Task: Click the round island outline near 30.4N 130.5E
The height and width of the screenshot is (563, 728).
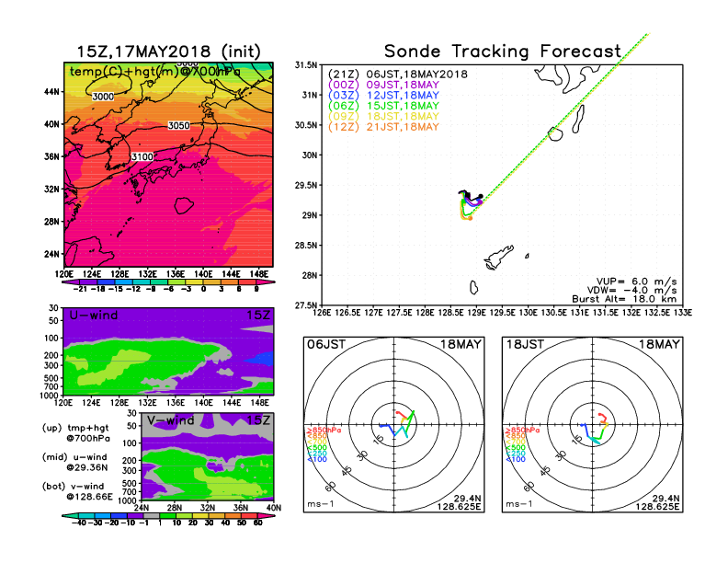Action: click(555, 133)
